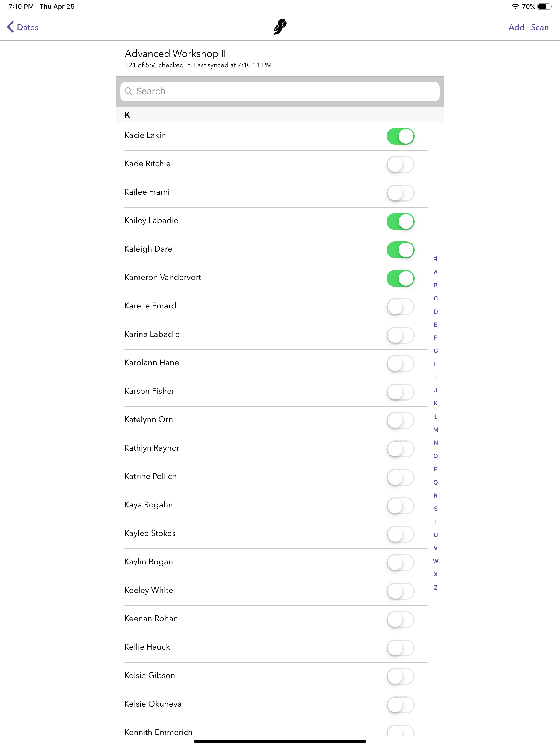Click the back chevron beside Dates
The height and width of the screenshot is (747, 560).
(10, 27)
